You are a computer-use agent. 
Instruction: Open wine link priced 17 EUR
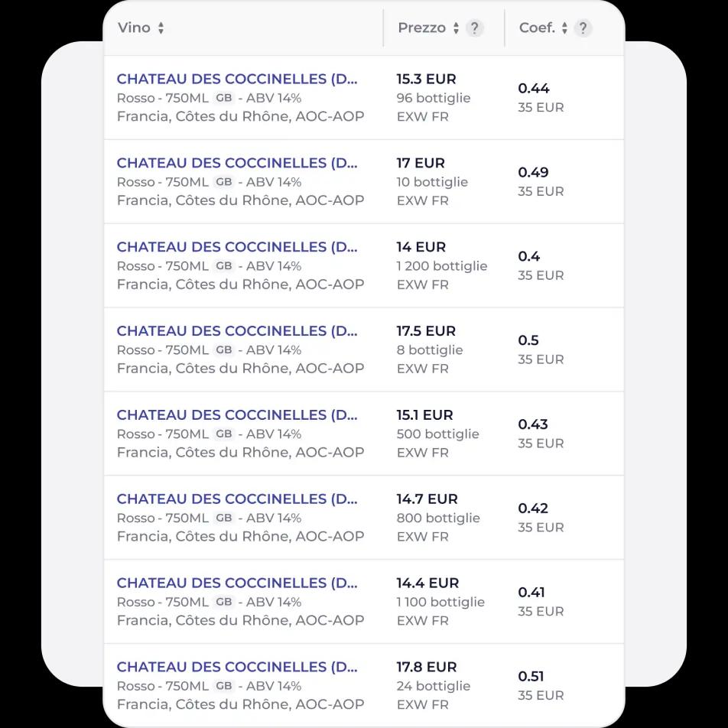[x=237, y=163]
